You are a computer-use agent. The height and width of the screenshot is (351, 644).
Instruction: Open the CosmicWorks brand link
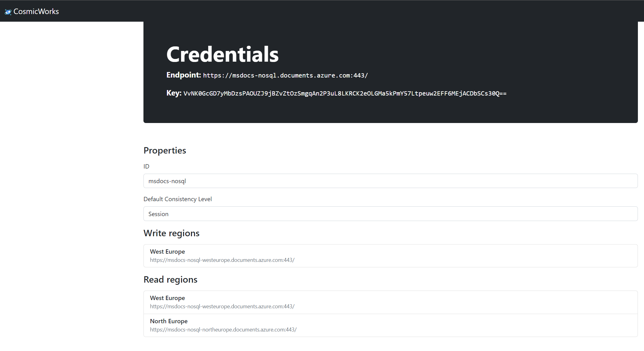pyautogui.click(x=36, y=12)
